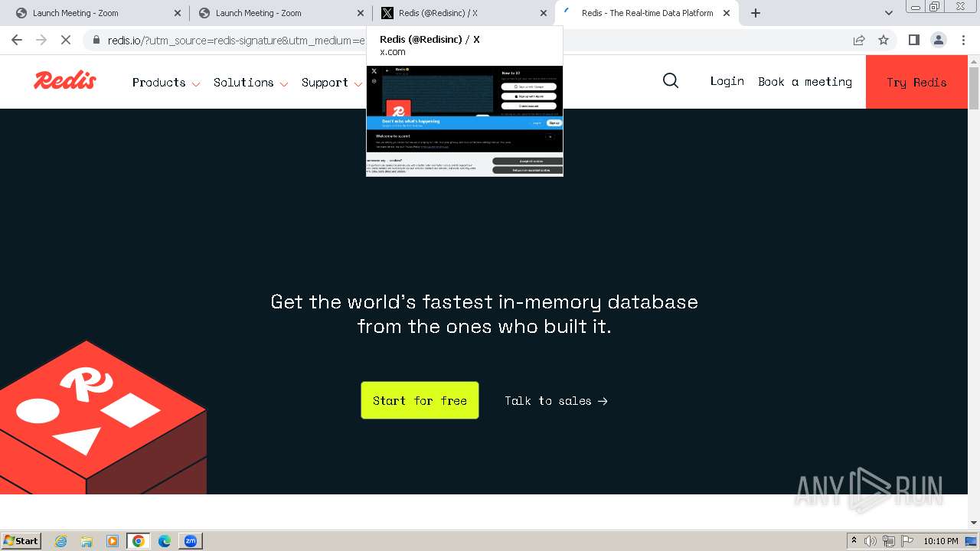Open Zoom app from taskbar
The width and height of the screenshot is (980, 551).
(x=190, y=541)
